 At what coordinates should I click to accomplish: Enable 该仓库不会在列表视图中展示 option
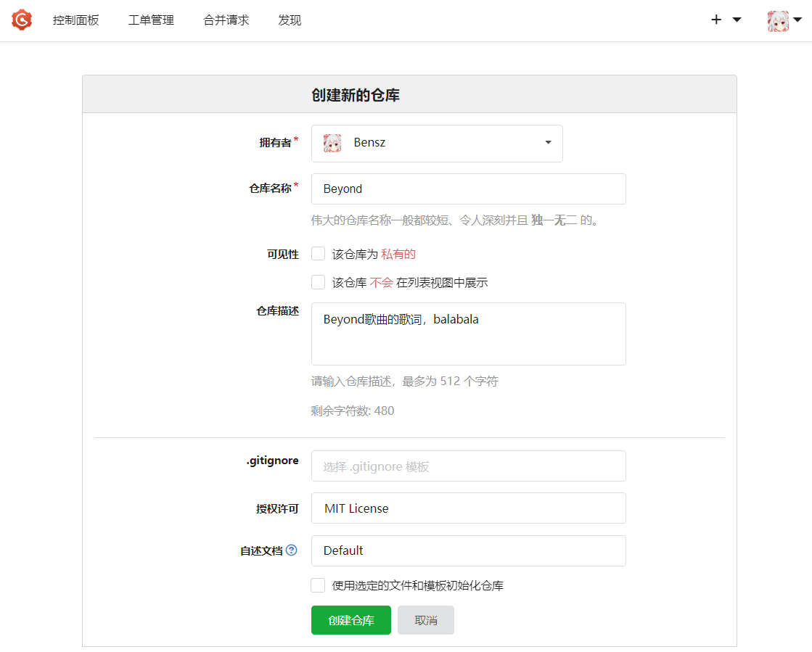pyautogui.click(x=318, y=282)
